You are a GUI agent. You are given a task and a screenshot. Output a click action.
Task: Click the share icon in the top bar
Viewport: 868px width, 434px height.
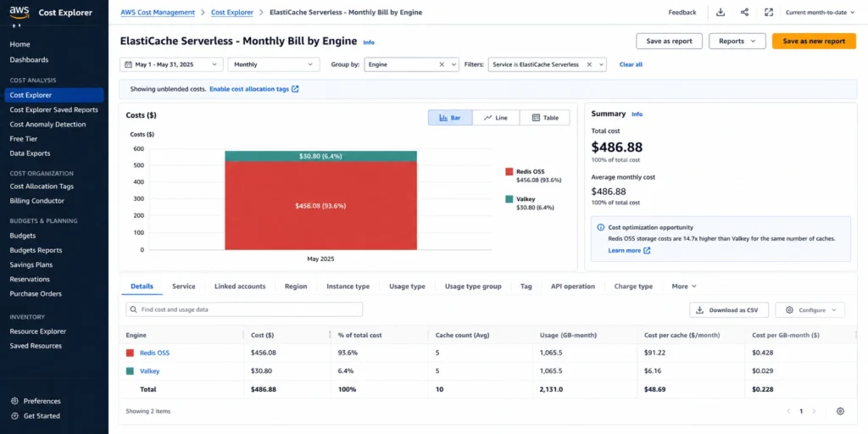click(x=744, y=12)
